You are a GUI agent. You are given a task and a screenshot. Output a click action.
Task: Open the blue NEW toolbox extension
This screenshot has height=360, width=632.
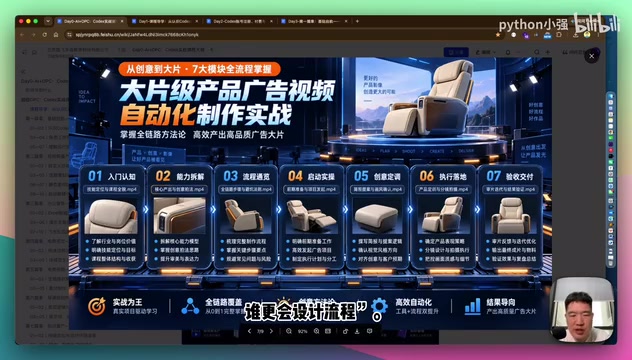click(x=547, y=35)
